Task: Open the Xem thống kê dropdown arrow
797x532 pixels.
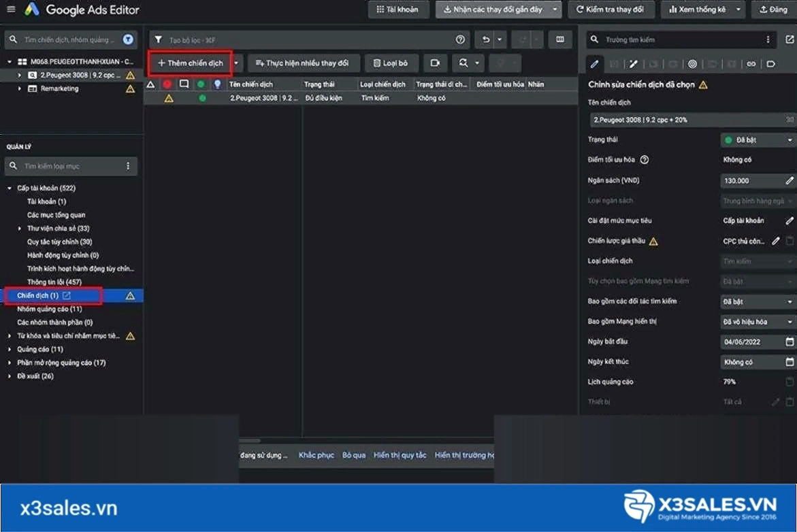Action: click(x=738, y=9)
